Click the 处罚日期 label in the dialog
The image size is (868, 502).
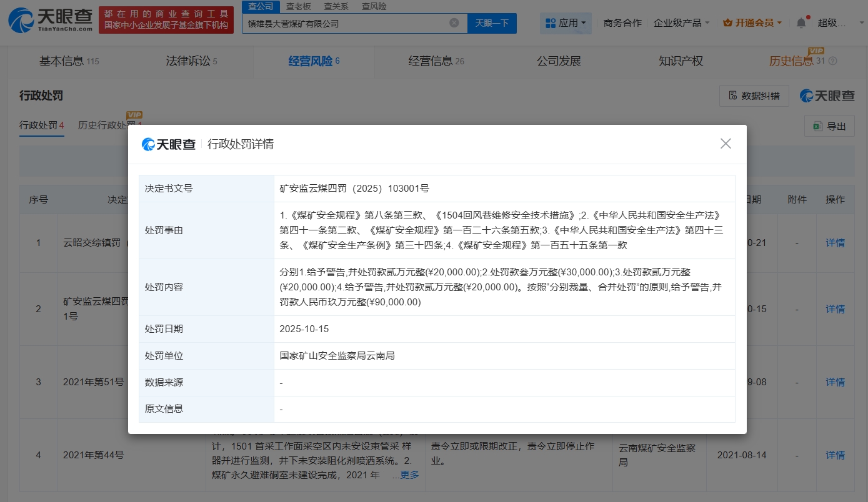(x=164, y=329)
